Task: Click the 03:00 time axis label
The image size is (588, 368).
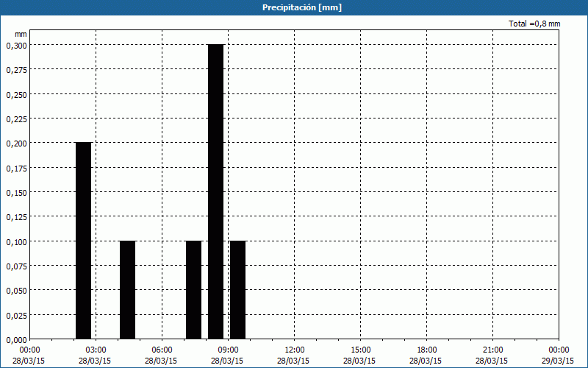Action: coord(96,350)
